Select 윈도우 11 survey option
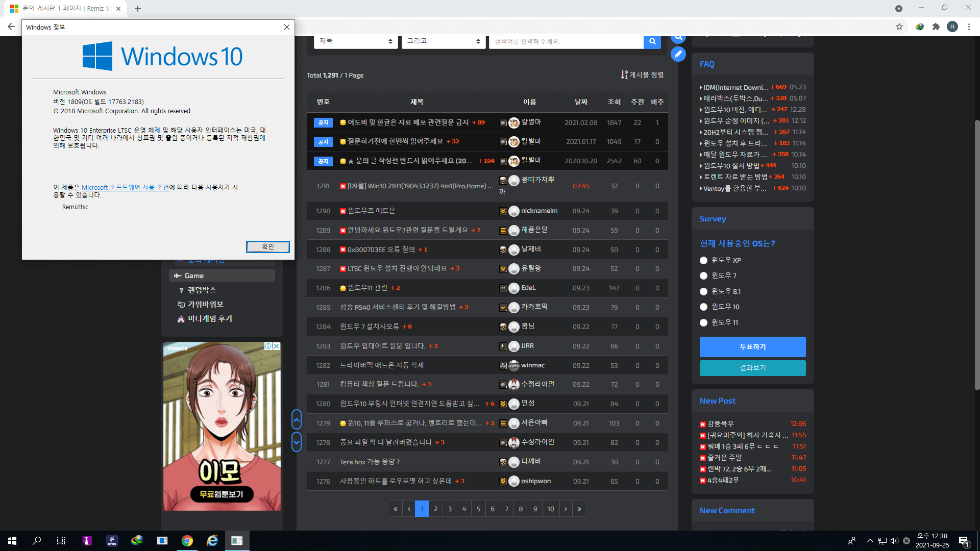The height and width of the screenshot is (551, 980). pyautogui.click(x=703, y=322)
